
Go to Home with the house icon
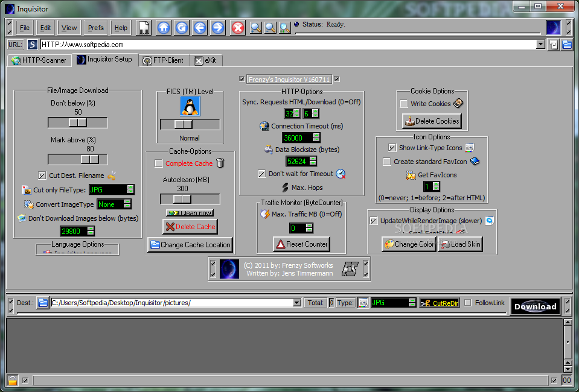click(x=164, y=28)
